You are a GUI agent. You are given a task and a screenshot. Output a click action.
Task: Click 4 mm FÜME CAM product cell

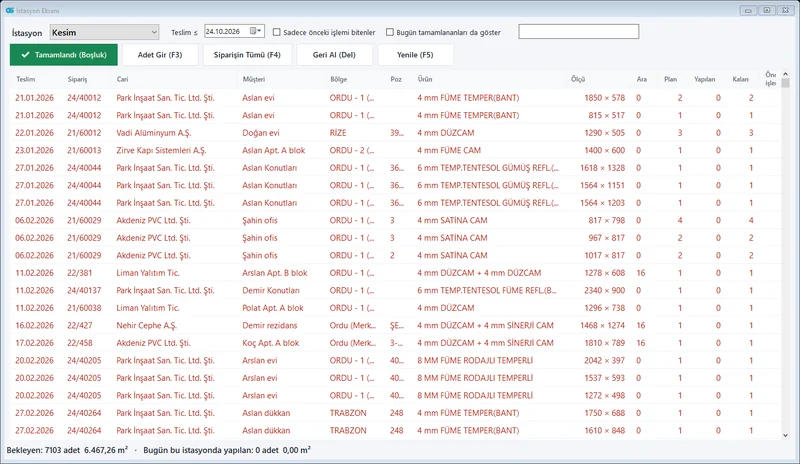(449, 150)
